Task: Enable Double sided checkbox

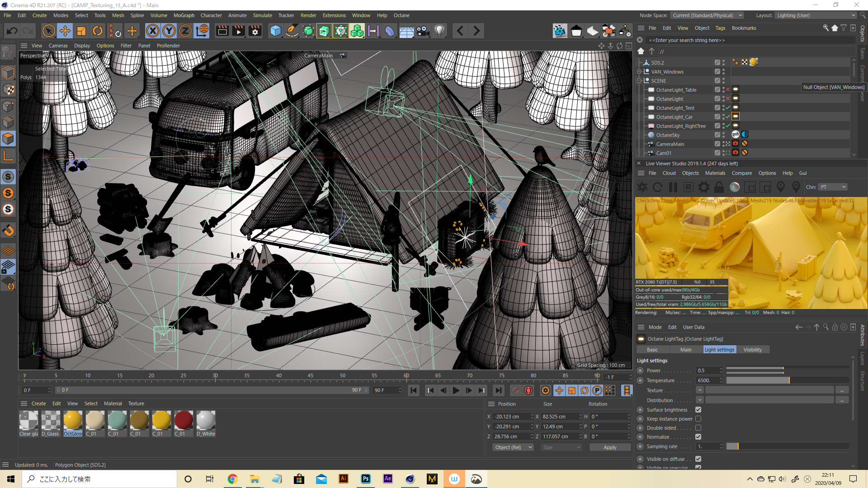Action: (698, 428)
